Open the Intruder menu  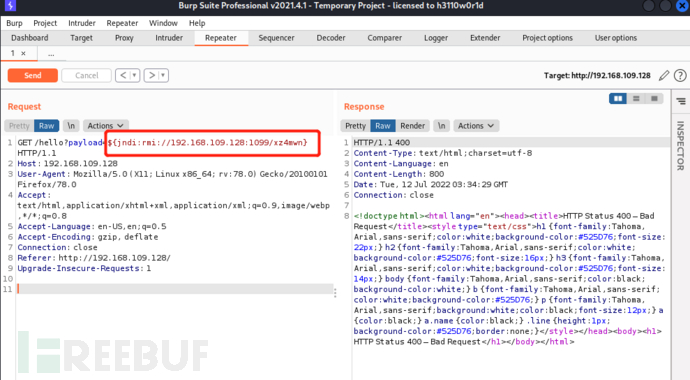(x=81, y=23)
